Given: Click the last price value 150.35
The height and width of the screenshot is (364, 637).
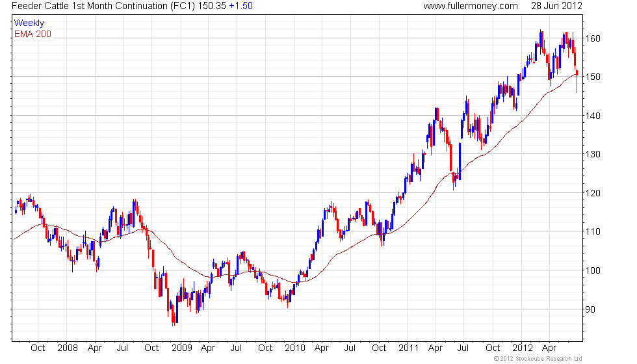Looking at the screenshot, I should (x=212, y=6).
